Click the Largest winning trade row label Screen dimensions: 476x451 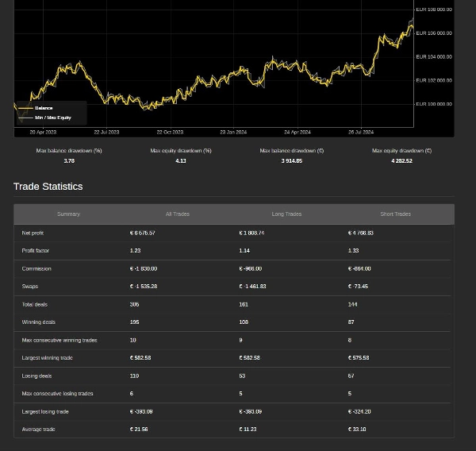point(47,357)
